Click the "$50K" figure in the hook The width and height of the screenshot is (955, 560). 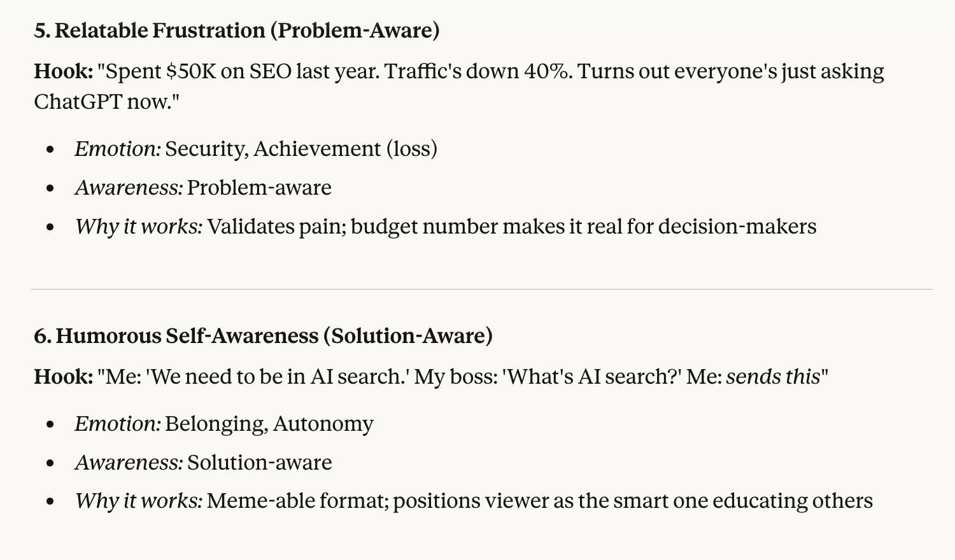pyautogui.click(x=191, y=71)
